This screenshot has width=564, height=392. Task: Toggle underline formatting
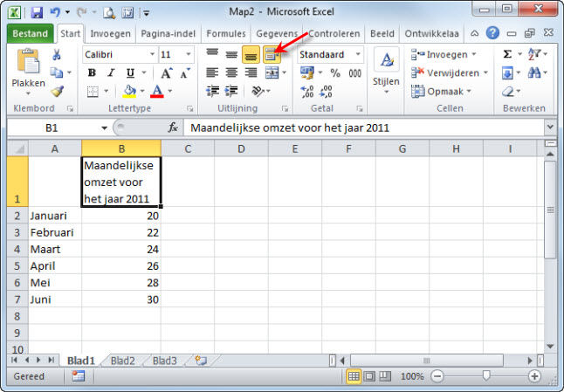point(130,73)
